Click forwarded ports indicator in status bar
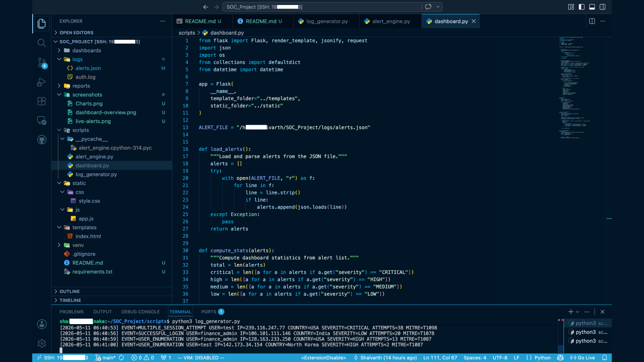Viewport: 644px width, 362px height. (166, 358)
